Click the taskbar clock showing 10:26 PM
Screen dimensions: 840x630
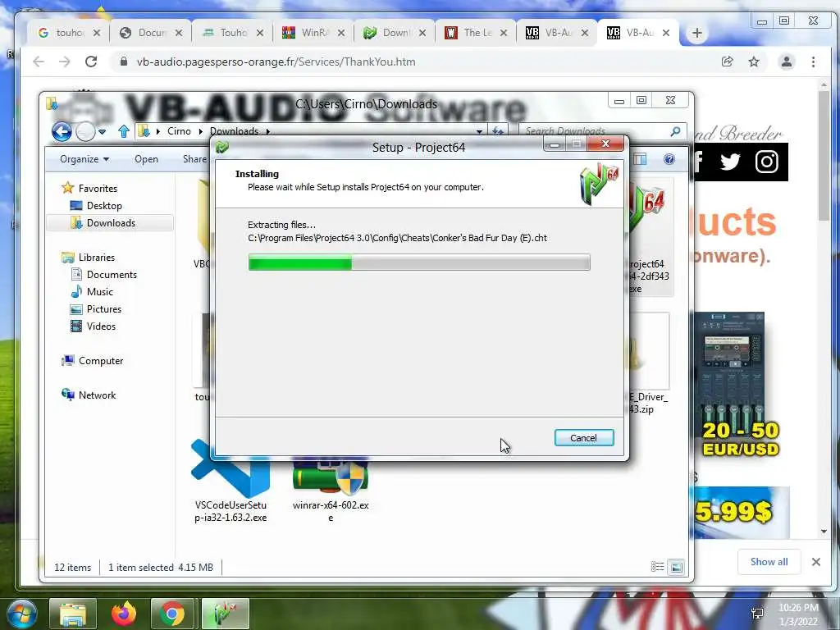pyautogui.click(x=798, y=614)
